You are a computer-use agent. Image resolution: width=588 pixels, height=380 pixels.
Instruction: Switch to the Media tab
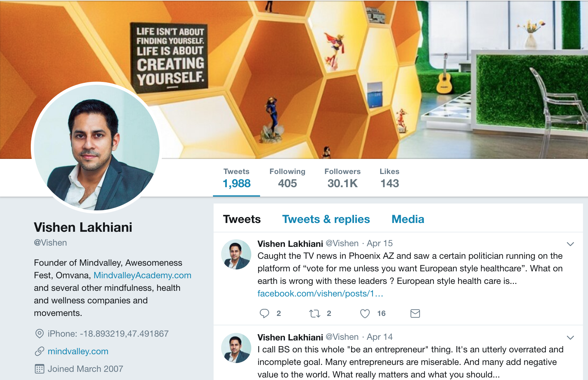tap(408, 219)
